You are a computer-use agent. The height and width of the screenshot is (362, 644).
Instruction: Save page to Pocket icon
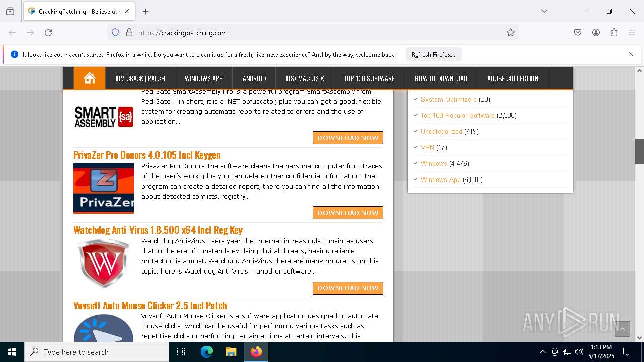point(578,33)
